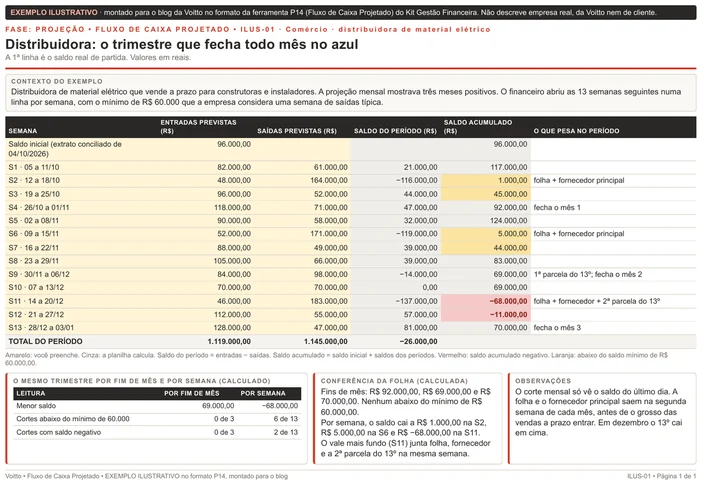This screenshot has width=702, height=485.
Task: Select row label 'S10 · 07 a 13/12'
Action: coord(36,287)
